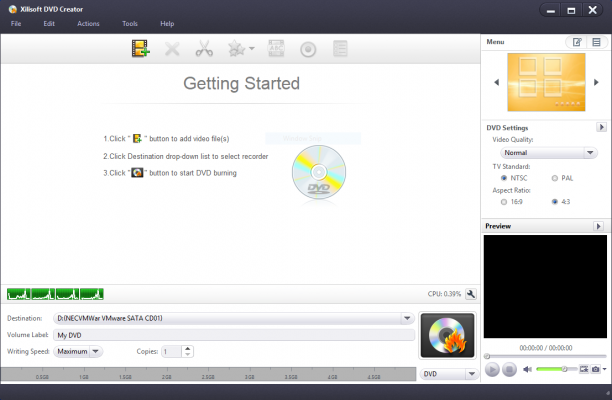Choose 16:9 aspect ratio

[503, 202]
